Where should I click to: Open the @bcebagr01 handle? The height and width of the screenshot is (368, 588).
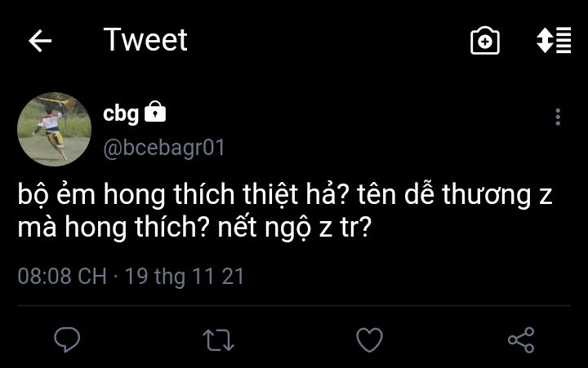(x=163, y=148)
